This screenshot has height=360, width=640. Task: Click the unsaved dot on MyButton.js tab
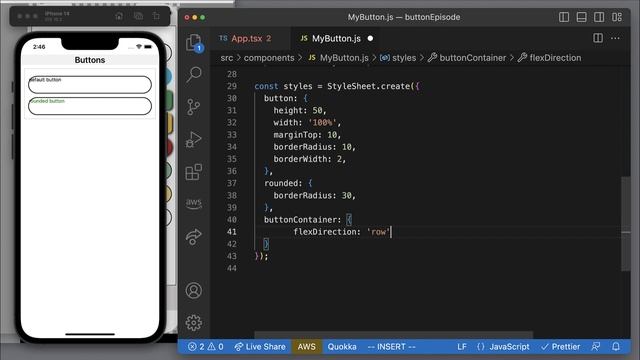click(370, 38)
